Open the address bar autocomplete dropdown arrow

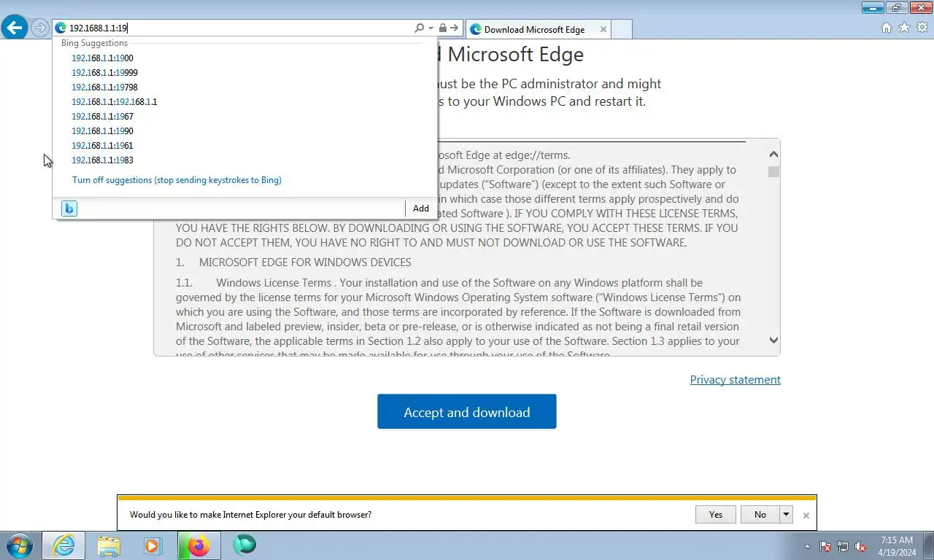(431, 28)
